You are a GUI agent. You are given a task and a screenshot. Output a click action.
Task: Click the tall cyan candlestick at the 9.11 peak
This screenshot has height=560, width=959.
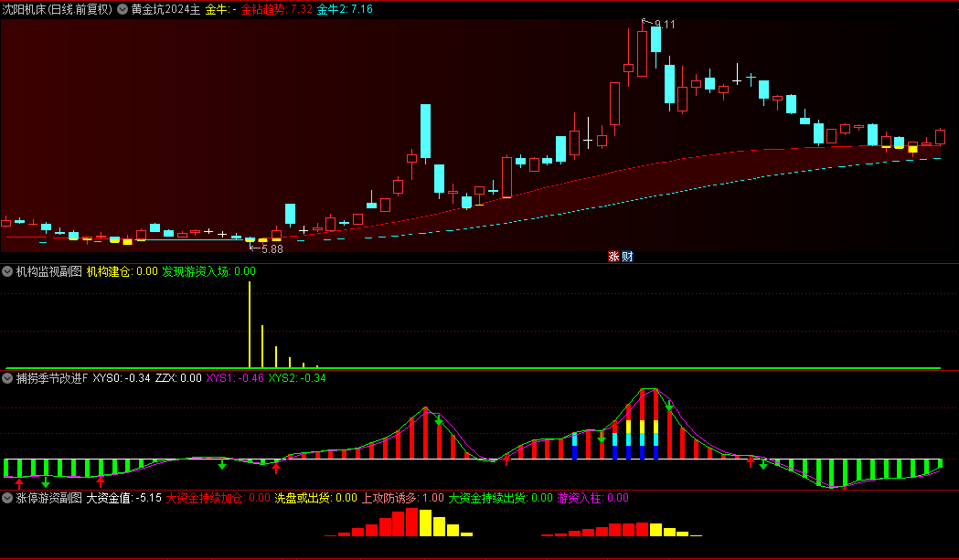pyautogui.click(x=655, y=39)
